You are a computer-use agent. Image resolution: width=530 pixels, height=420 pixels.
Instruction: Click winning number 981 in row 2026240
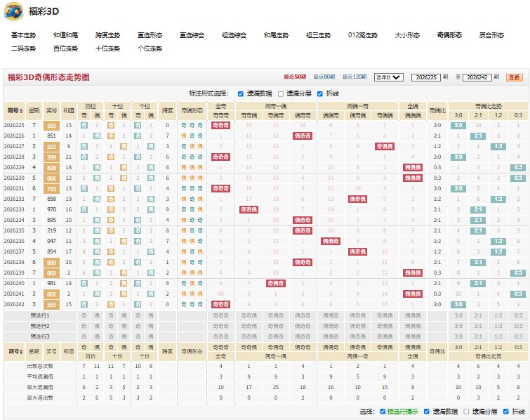[51, 283]
